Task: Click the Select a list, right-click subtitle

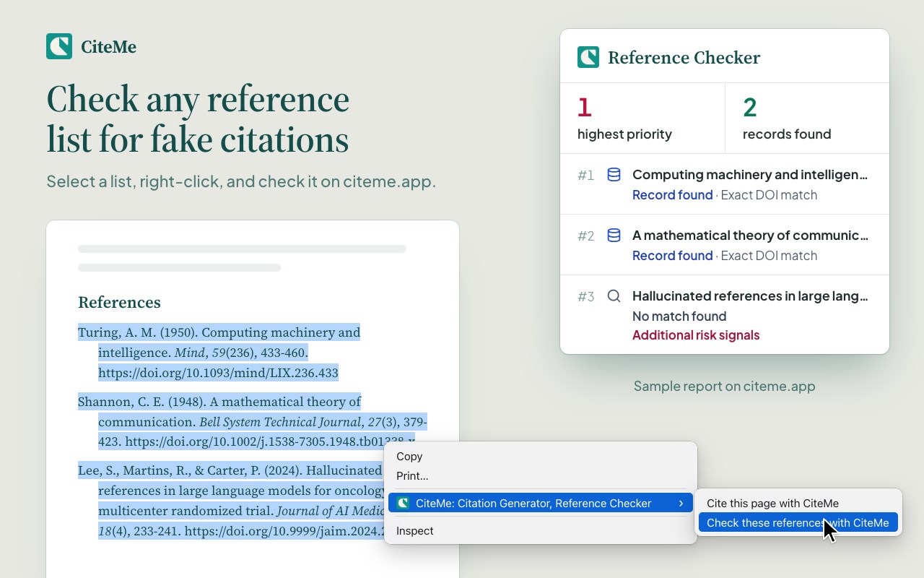Action: (x=241, y=181)
